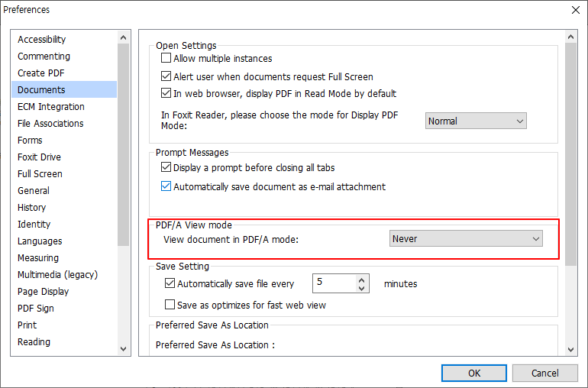Enable Save as optimizes for fast web view
The image size is (588, 388).
point(170,304)
